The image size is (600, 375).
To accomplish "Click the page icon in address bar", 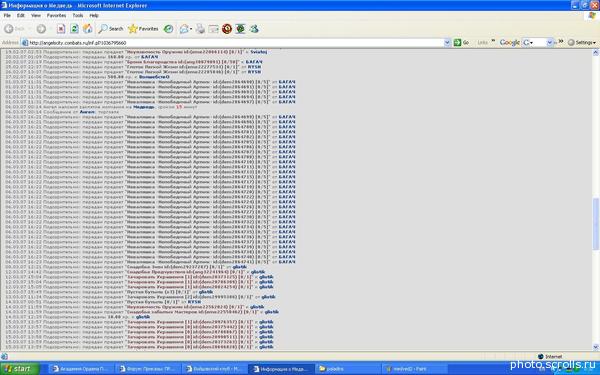I will [25, 43].
